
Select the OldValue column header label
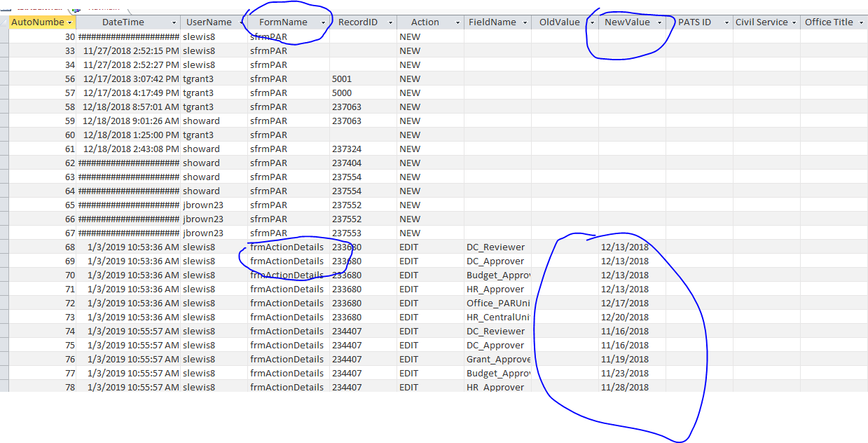tap(560, 22)
